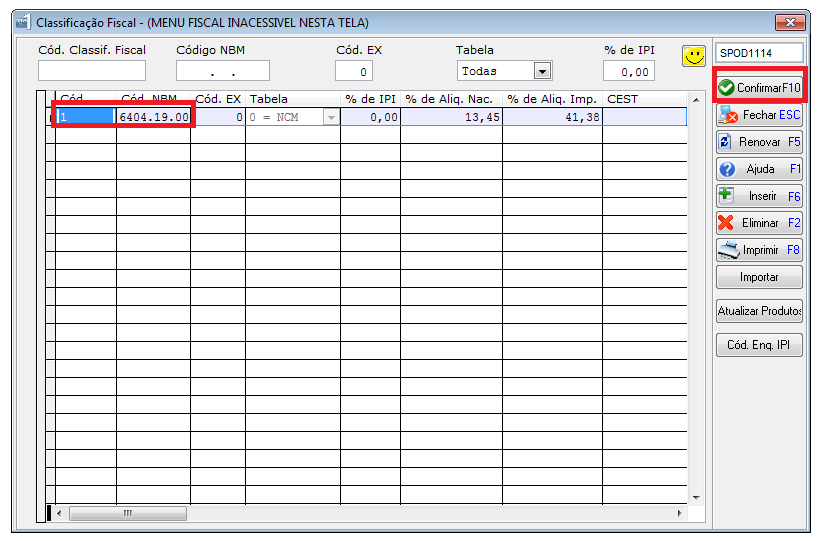Focus the Cód. Classif. Fiscal input field
818x541 pixels.
92,70
